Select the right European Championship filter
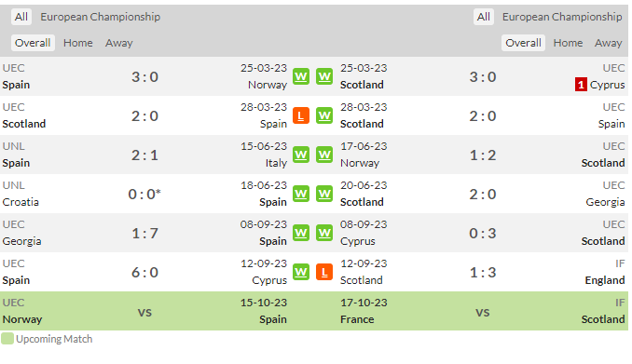 pyautogui.click(x=562, y=17)
